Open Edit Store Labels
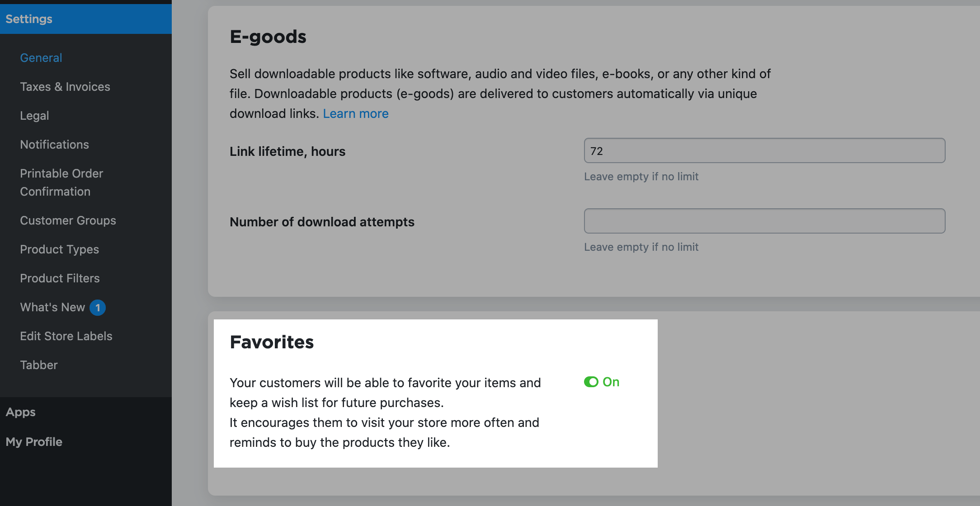This screenshot has height=506, width=980. tap(66, 336)
